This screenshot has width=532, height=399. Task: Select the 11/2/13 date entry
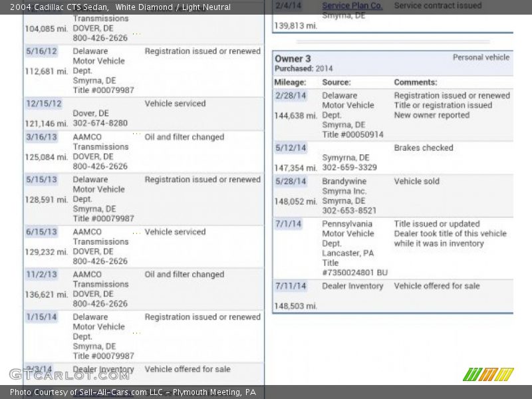tap(41, 274)
